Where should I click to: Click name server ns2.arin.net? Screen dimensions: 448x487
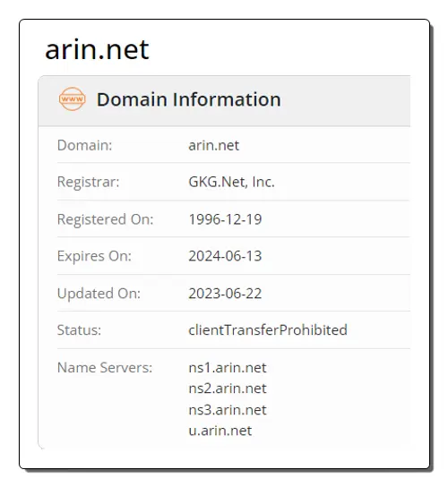click(228, 389)
